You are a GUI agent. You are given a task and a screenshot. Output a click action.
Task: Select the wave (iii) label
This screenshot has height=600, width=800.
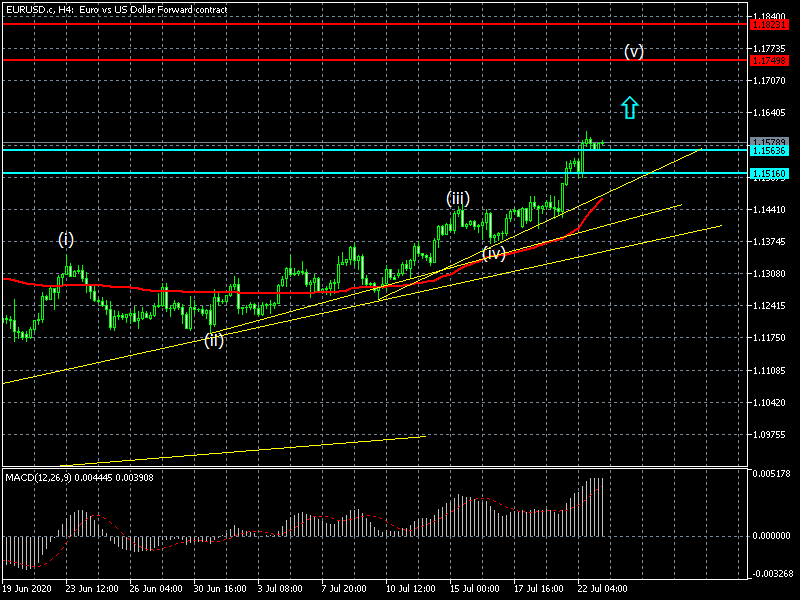click(x=458, y=198)
